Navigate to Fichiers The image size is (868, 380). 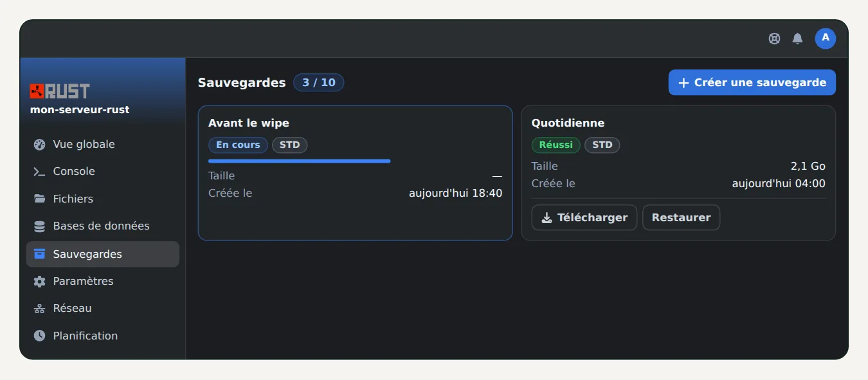coord(102,199)
